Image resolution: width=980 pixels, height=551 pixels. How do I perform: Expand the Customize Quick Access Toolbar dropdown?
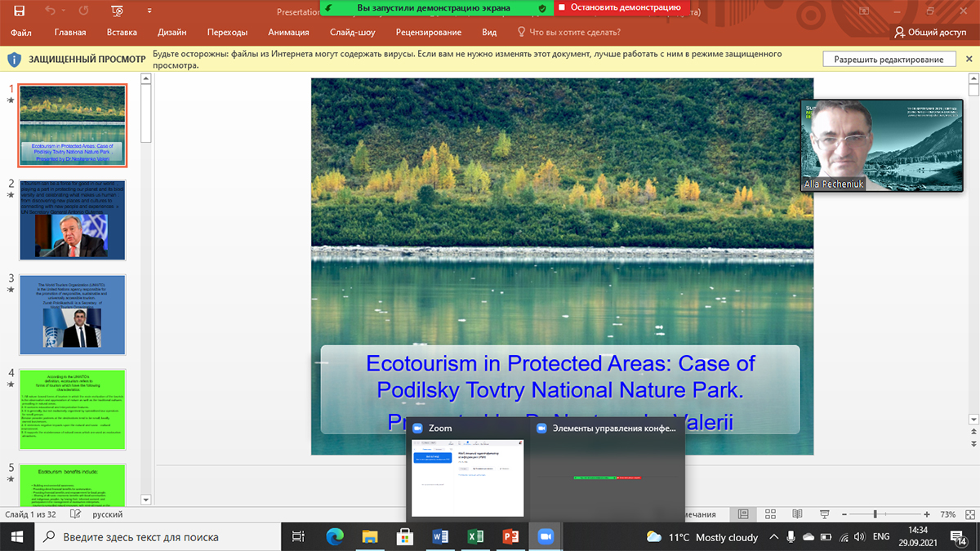click(x=149, y=11)
